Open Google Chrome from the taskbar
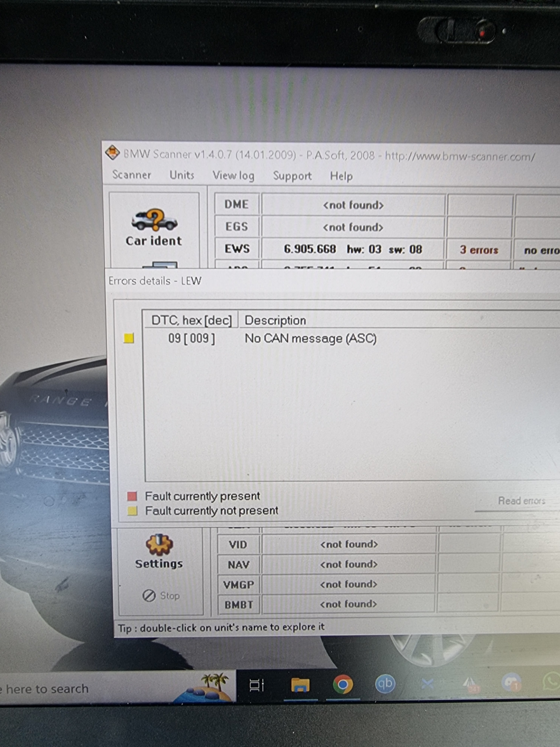The image size is (560, 747). [343, 685]
